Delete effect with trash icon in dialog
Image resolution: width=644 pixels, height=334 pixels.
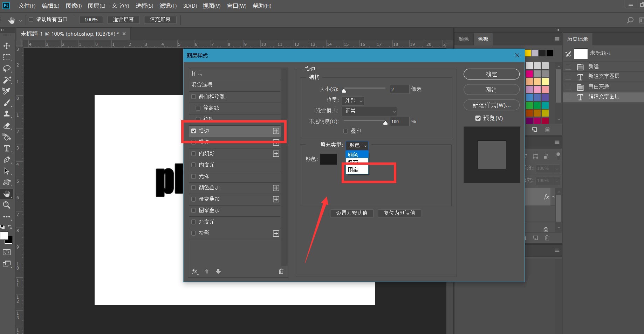click(281, 271)
